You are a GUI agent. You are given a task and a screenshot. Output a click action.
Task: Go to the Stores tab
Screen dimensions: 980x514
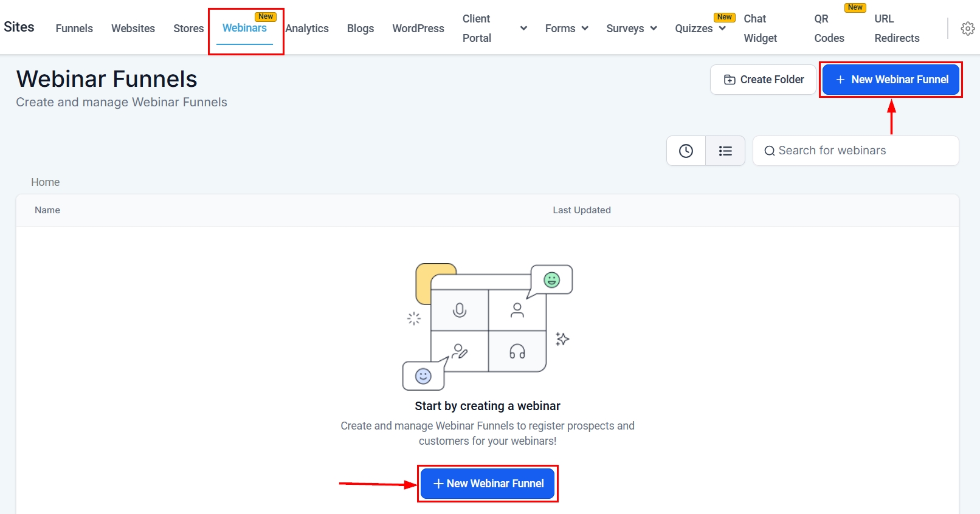coord(188,29)
